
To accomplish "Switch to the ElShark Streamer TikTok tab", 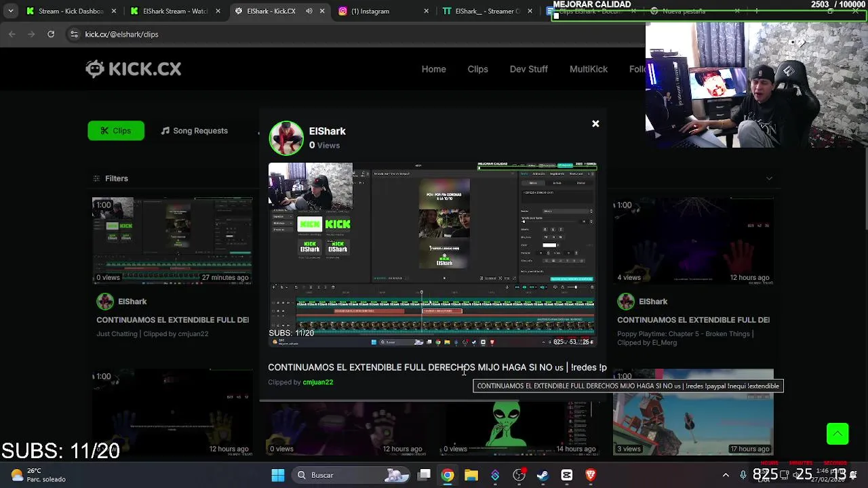I will pos(488,11).
